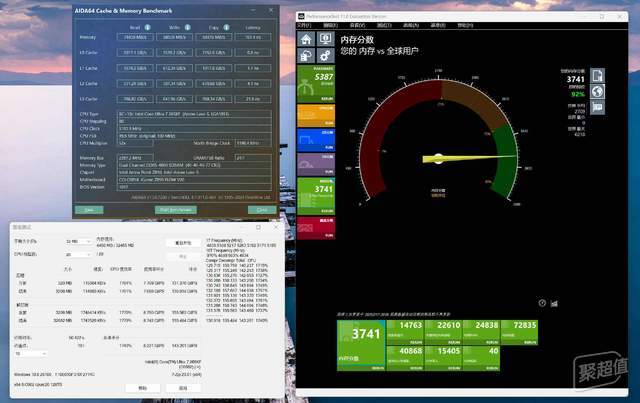Open the passes dropdown showing 10
This screenshot has width=640, height=403.
pos(31,354)
